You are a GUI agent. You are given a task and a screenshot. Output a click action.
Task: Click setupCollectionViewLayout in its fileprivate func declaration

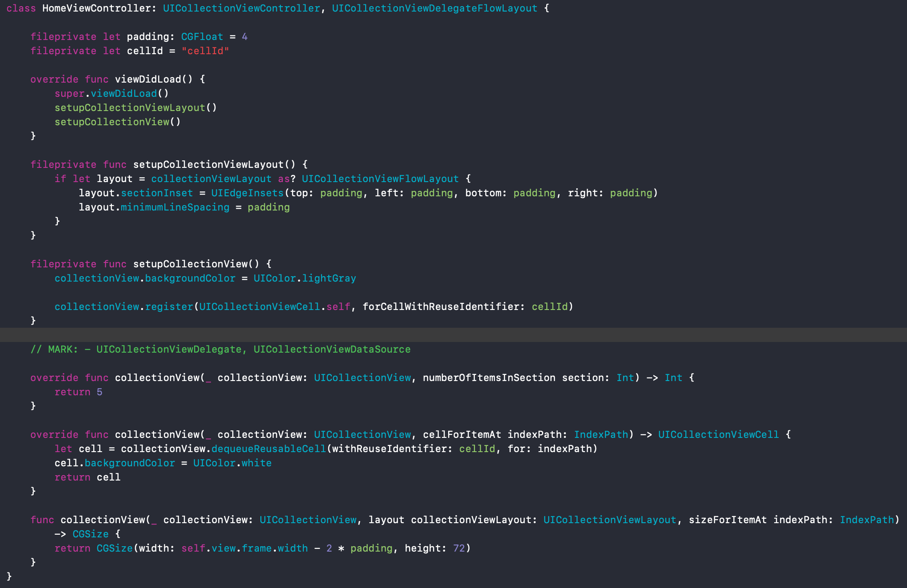pyautogui.click(x=208, y=164)
